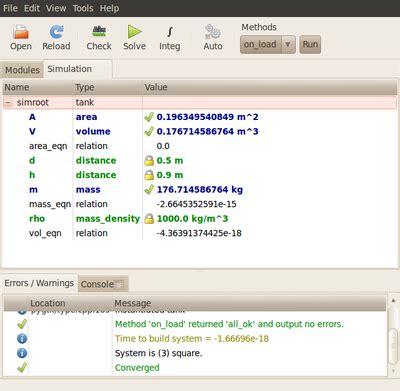Switch to the Errors / Warnings tab
This screenshot has height=391, width=400.
(39, 283)
